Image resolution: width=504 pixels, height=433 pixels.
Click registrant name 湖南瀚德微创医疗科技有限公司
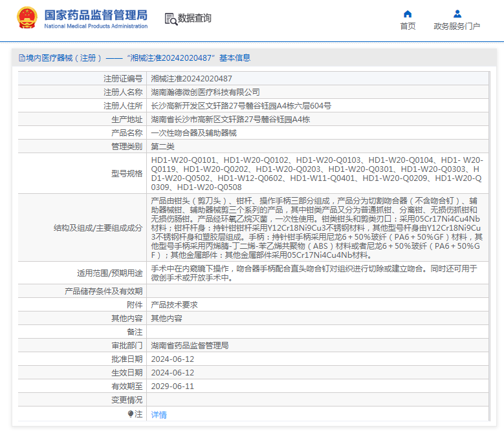pyautogui.click(x=205, y=92)
